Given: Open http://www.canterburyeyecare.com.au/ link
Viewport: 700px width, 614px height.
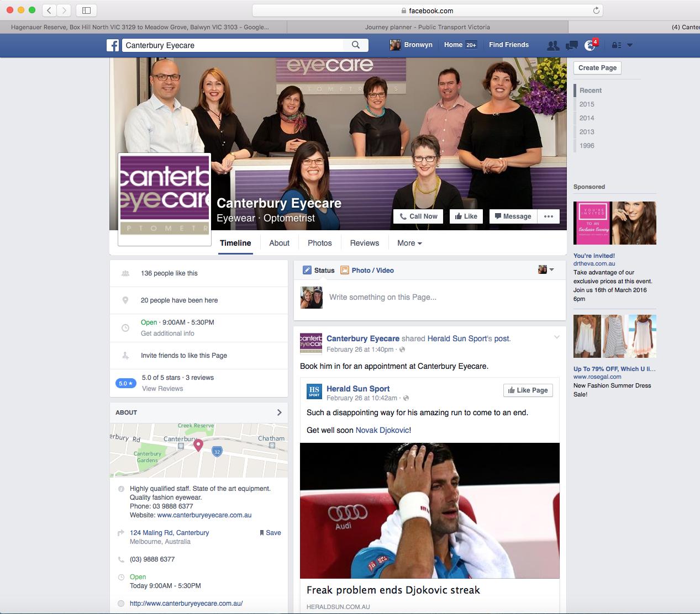Looking at the screenshot, I should [186, 604].
